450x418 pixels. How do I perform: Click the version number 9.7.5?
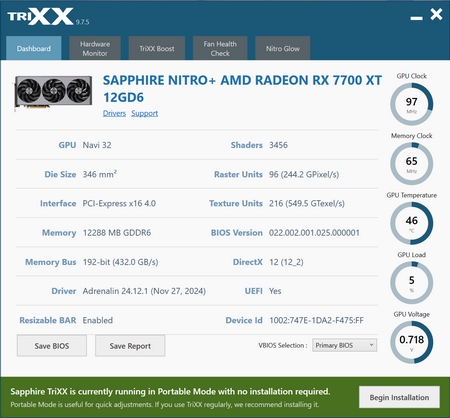pyautogui.click(x=82, y=22)
